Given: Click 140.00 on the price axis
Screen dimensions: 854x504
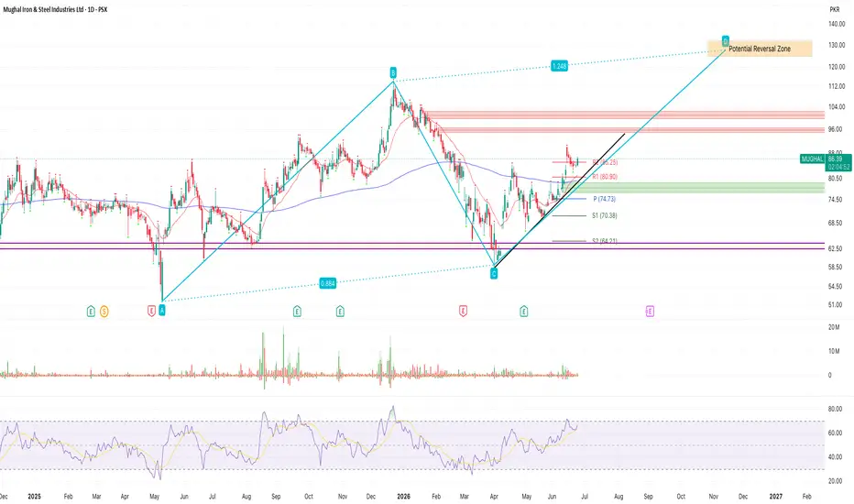Looking at the screenshot, I should [837, 24].
